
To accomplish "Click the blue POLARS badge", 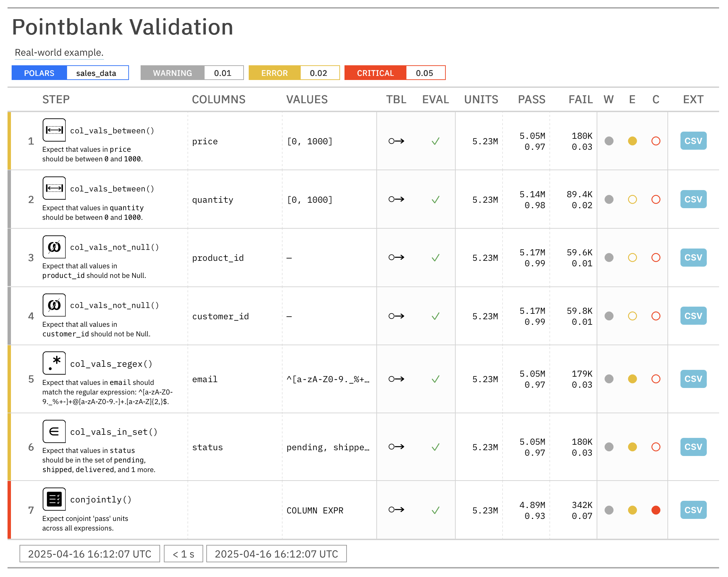I will [x=39, y=73].
